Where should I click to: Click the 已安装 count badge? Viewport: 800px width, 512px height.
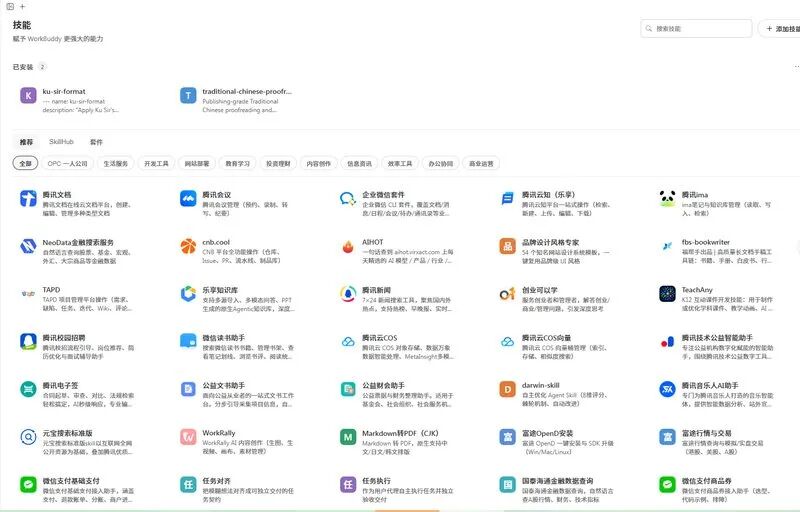[42, 67]
